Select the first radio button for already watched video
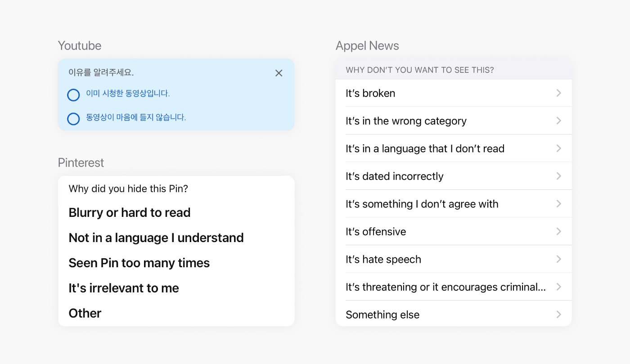The width and height of the screenshot is (630, 364). pyautogui.click(x=73, y=95)
